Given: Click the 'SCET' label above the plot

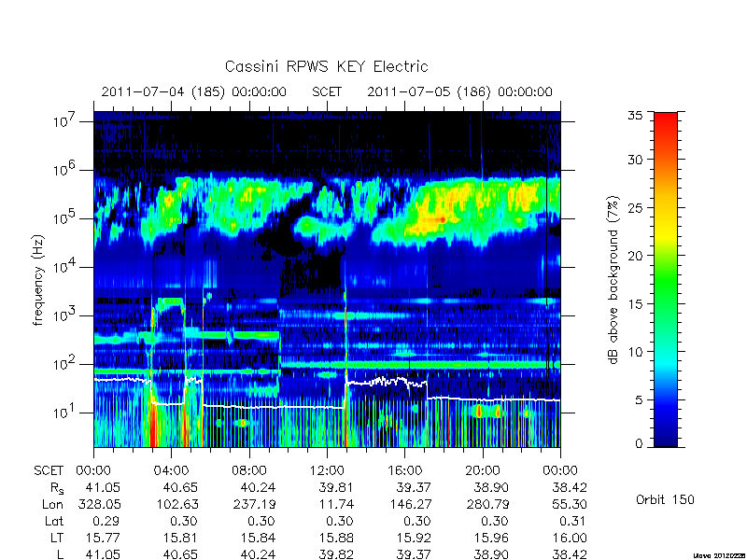Looking at the screenshot, I should 327,91.
